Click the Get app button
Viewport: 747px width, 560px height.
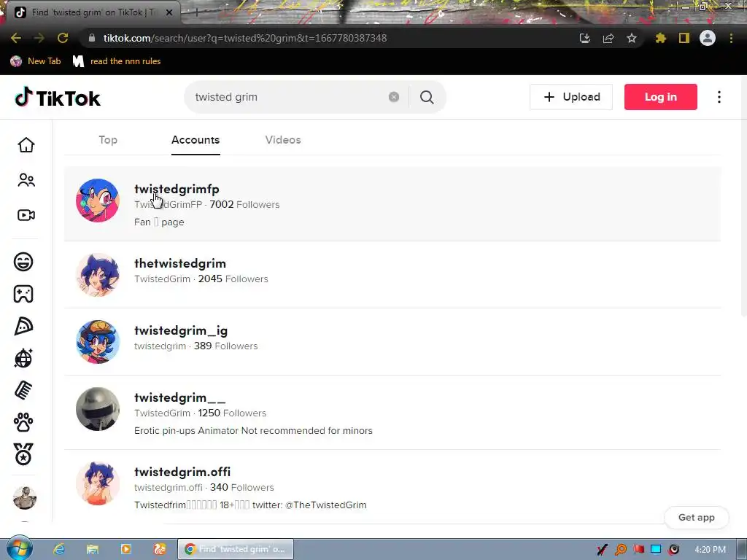point(697,517)
